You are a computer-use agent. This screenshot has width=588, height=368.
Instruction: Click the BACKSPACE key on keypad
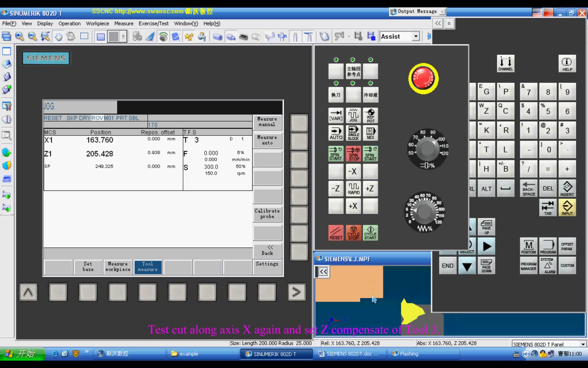[x=528, y=188]
